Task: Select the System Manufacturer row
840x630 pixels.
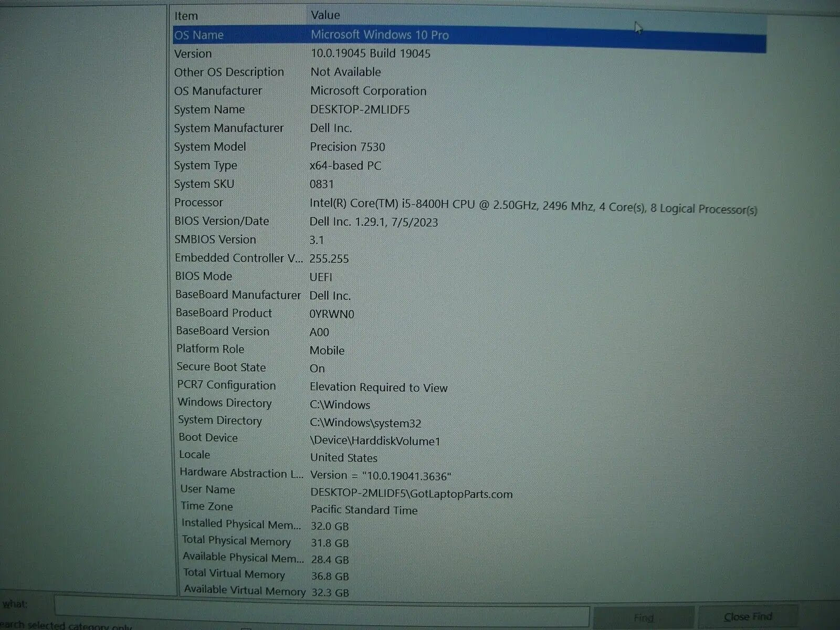Action: click(469, 128)
